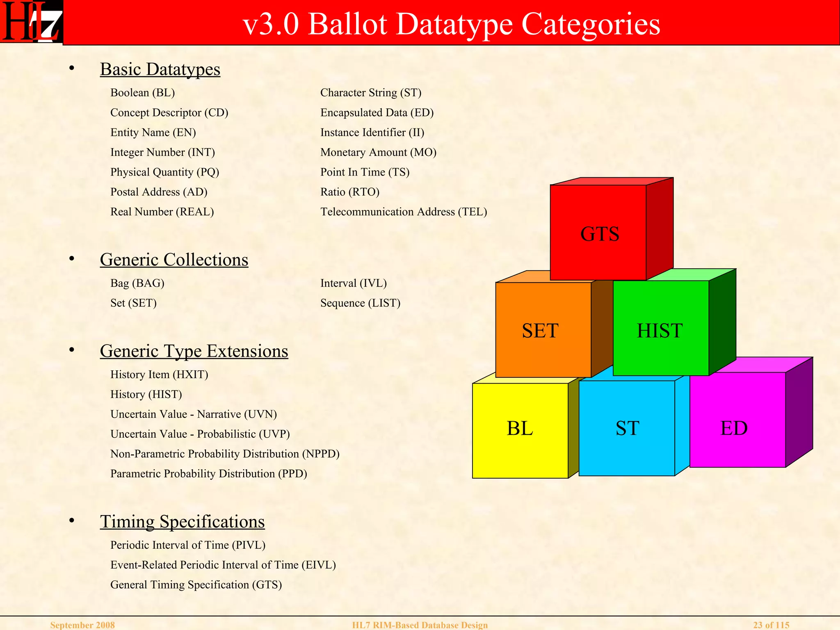Click the Basic Datatypes underlined heading
The height and width of the screenshot is (630, 840).
click(160, 69)
